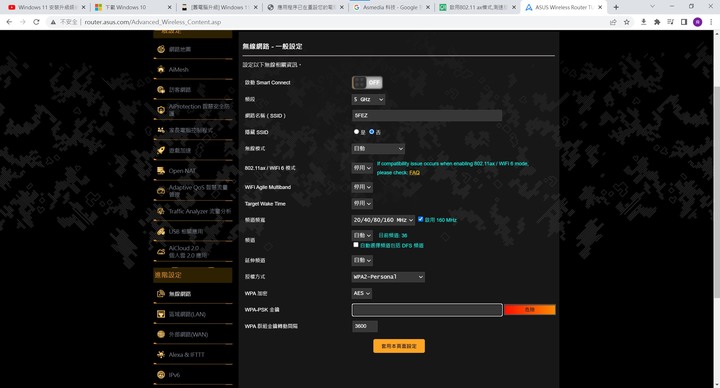
Task: Open the IPv6 sidebar icon
Action: point(161,375)
